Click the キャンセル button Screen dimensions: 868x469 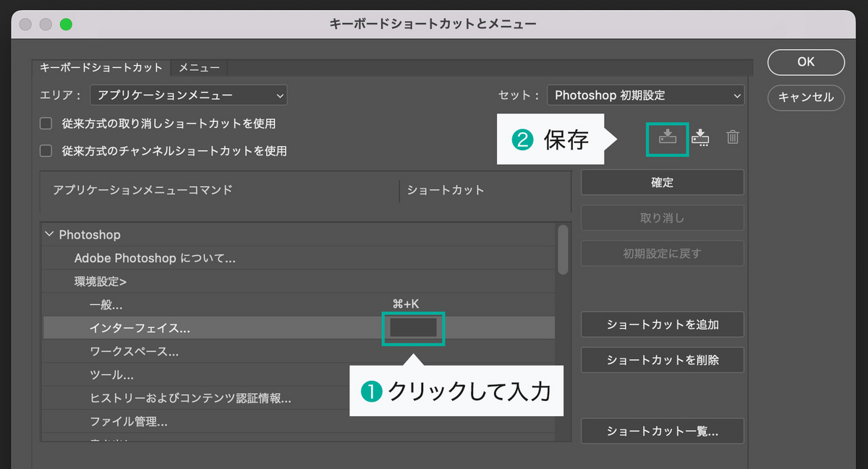point(806,98)
